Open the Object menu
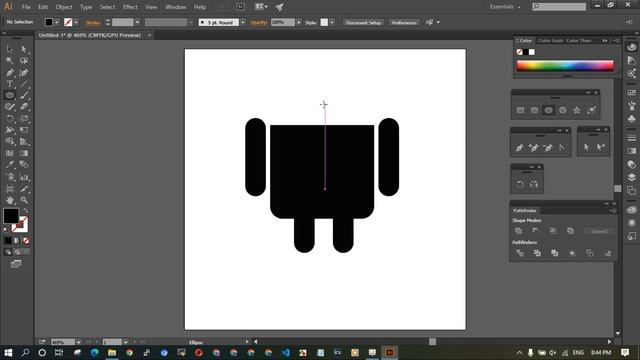Image resolution: width=640 pixels, height=360 pixels. (x=64, y=7)
